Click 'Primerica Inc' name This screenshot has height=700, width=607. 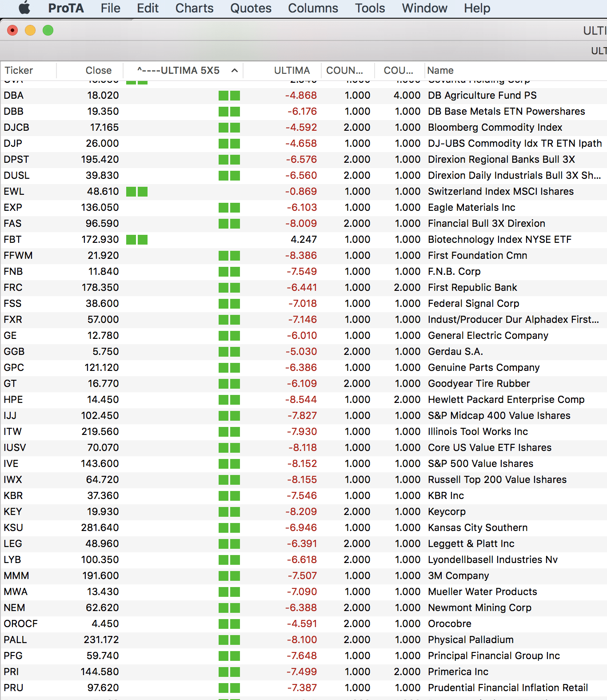click(458, 672)
